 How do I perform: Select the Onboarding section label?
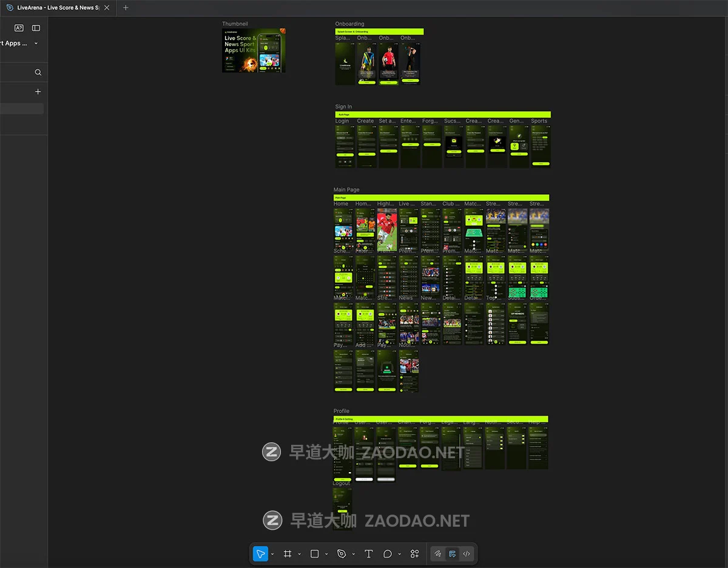click(x=349, y=24)
